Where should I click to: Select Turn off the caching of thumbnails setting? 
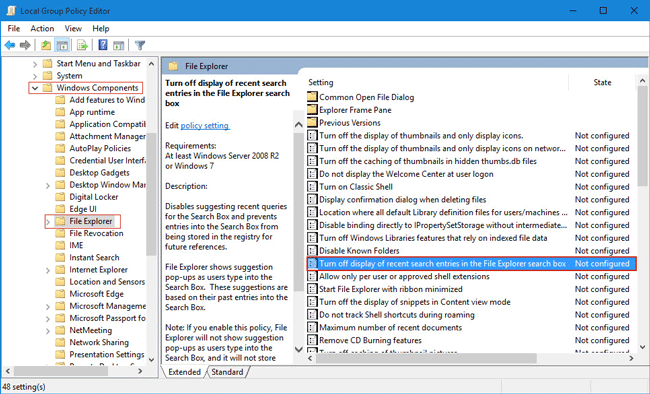point(428,161)
